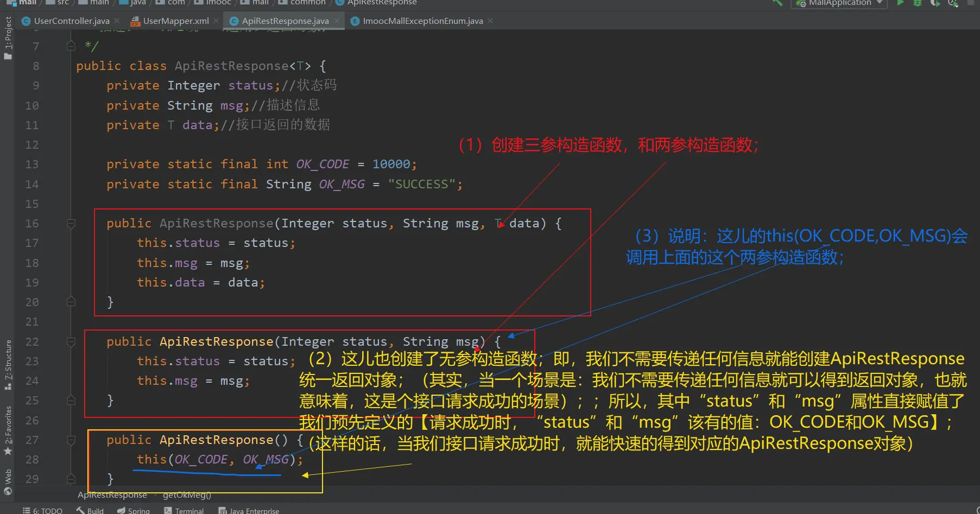This screenshot has height=514, width=980.
Task: Collapse the two-parameter constructor at line 22
Action: [71, 341]
